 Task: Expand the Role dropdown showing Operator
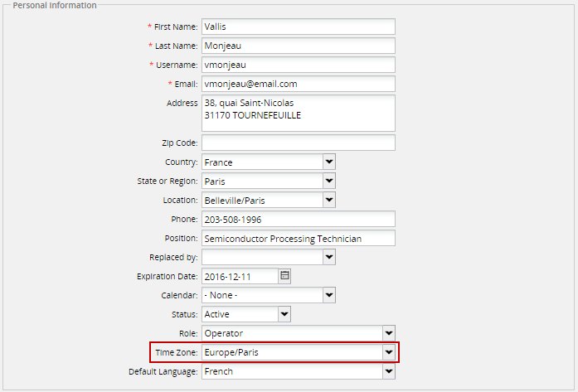[x=388, y=333]
